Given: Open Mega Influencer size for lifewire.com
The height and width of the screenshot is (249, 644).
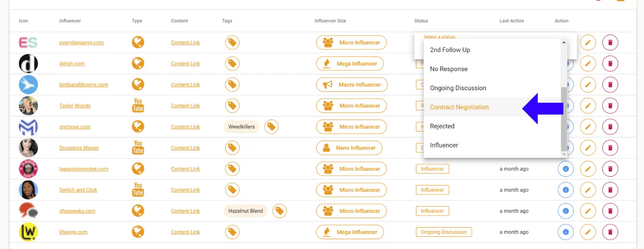Looking at the screenshot, I should tap(350, 232).
